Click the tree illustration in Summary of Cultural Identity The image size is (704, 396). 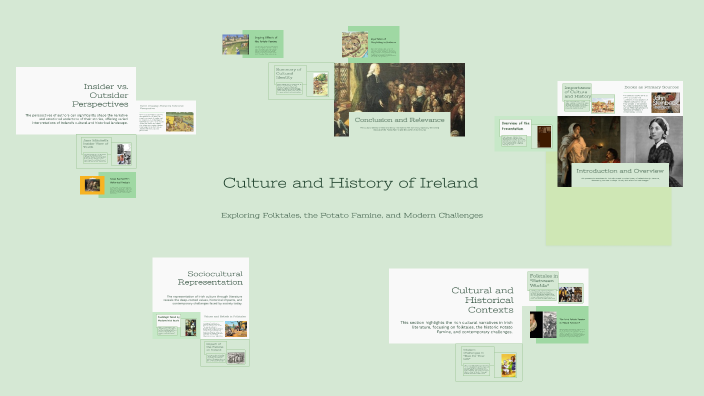(321, 84)
